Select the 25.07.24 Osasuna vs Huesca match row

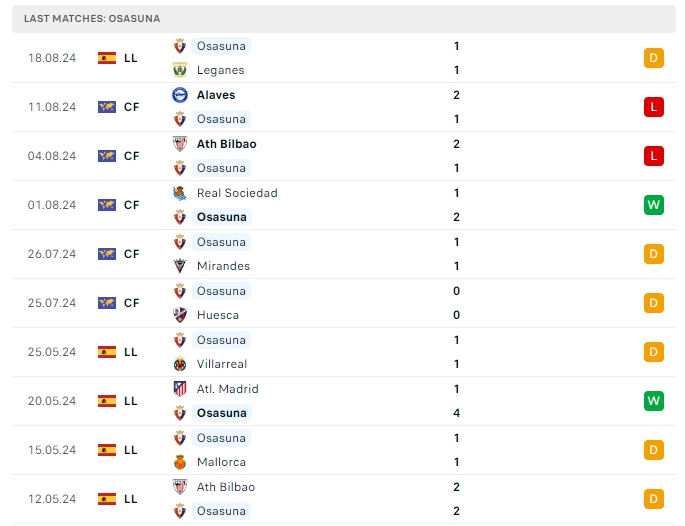[340, 303]
